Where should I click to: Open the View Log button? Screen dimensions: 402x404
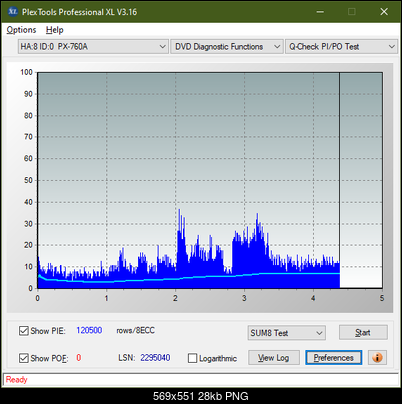coord(274,358)
